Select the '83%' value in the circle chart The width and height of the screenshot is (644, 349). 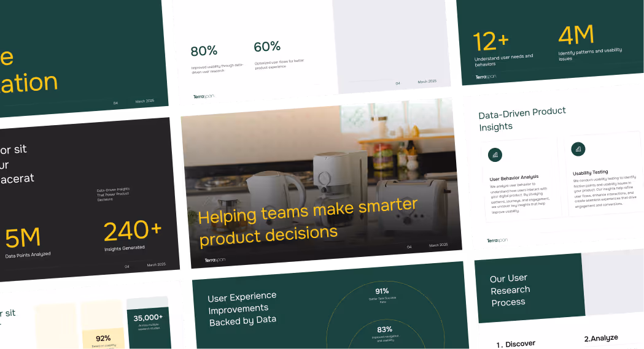tap(384, 329)
